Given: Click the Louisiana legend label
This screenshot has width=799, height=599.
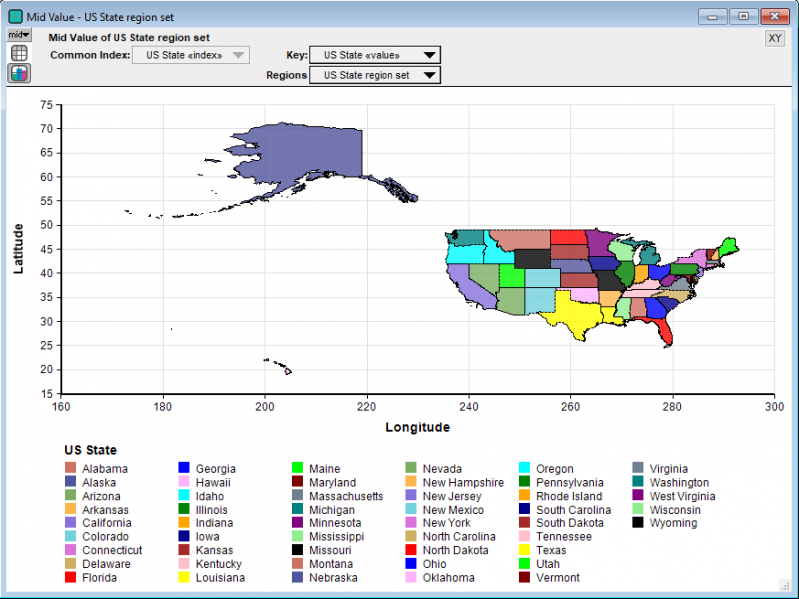Looking at the screenshot, I should click(x=220, y=578).
